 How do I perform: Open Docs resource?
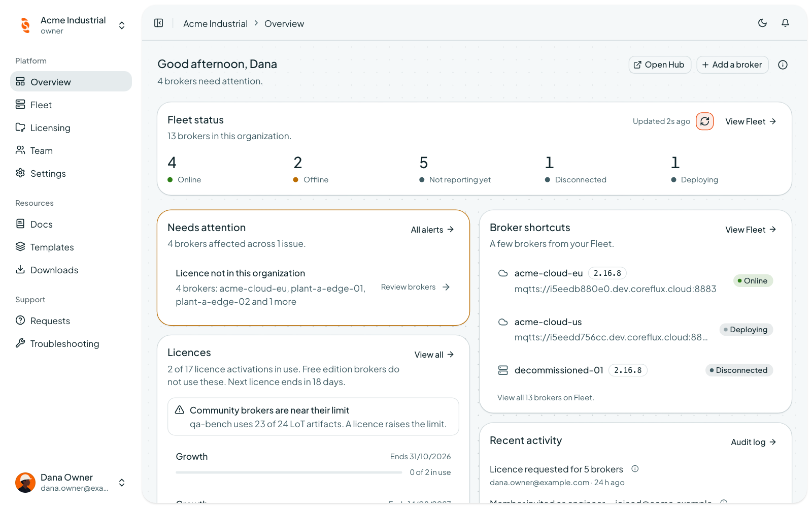pos(71,224)
